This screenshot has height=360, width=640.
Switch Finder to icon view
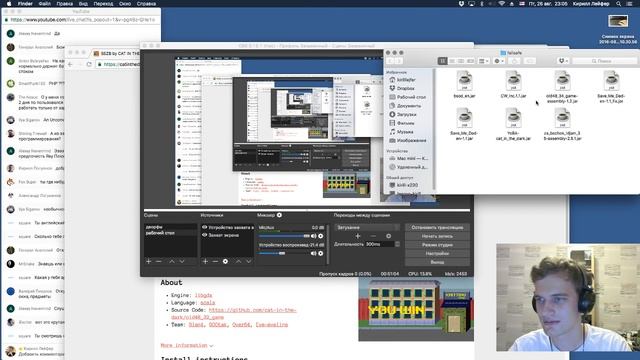pyautogui.click(x=442, y=61)
